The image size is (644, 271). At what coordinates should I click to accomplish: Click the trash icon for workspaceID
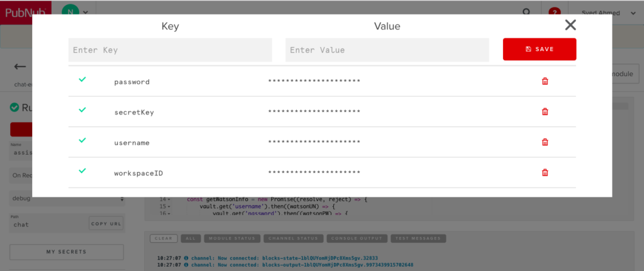point(545,172)
